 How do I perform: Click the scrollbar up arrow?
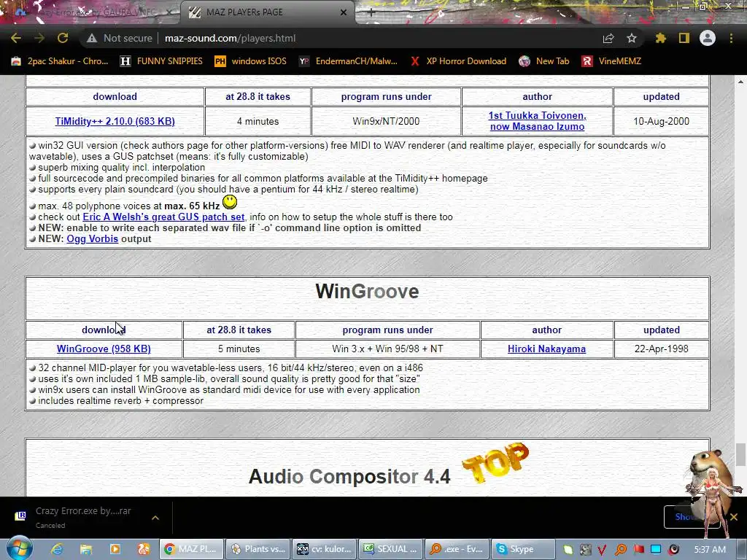point(740,82)
